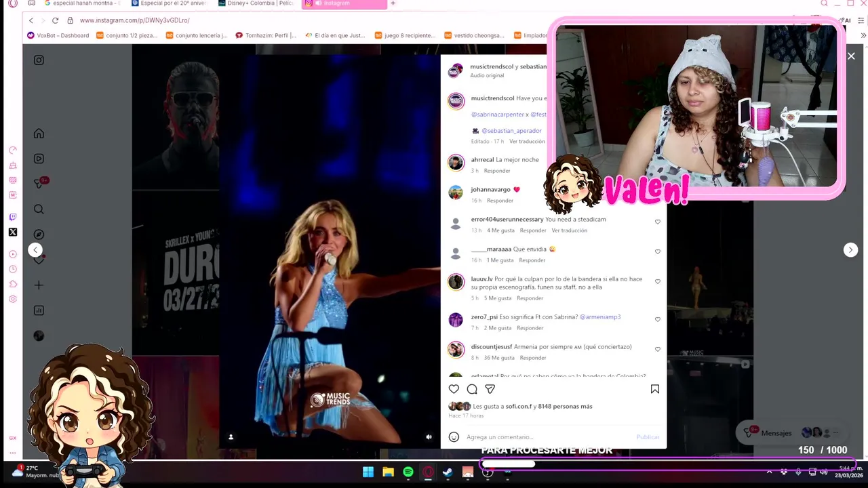Go to Instagram Home in the sidebar
Image resolution: width=868 pixels, height=488 pixels.
coord(39,134)
